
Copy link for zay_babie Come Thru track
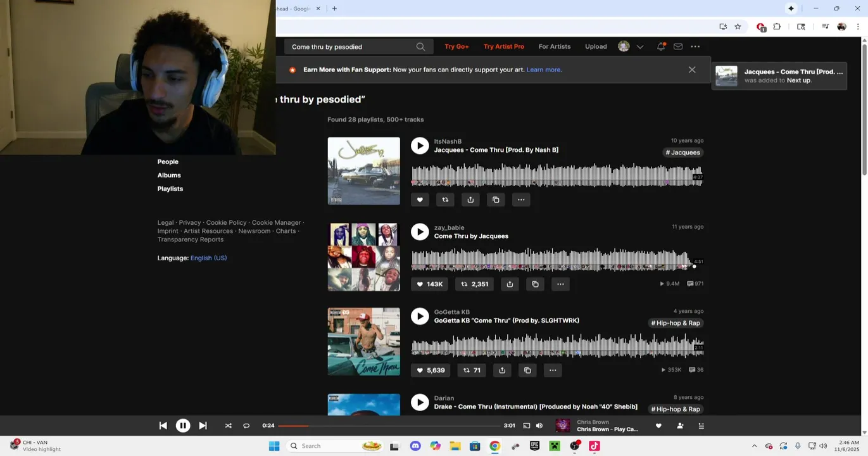pyautogui.click(x=535, y=284)
